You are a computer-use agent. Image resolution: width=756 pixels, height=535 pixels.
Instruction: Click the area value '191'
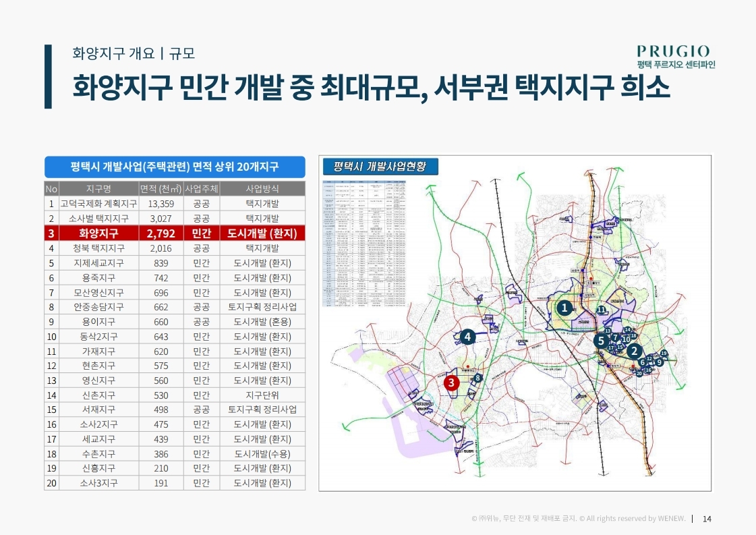[161, 483]
